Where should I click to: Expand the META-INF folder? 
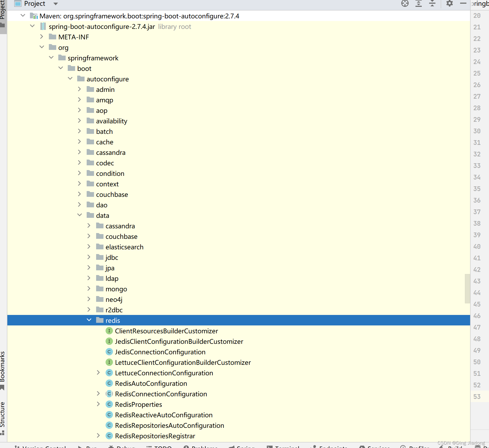(x=42, y=37)
